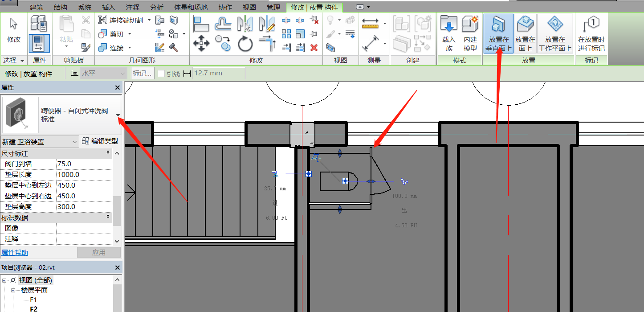Enable the 引线 leader checkbox
Screen dimensions: 644x312
[161, 74]
